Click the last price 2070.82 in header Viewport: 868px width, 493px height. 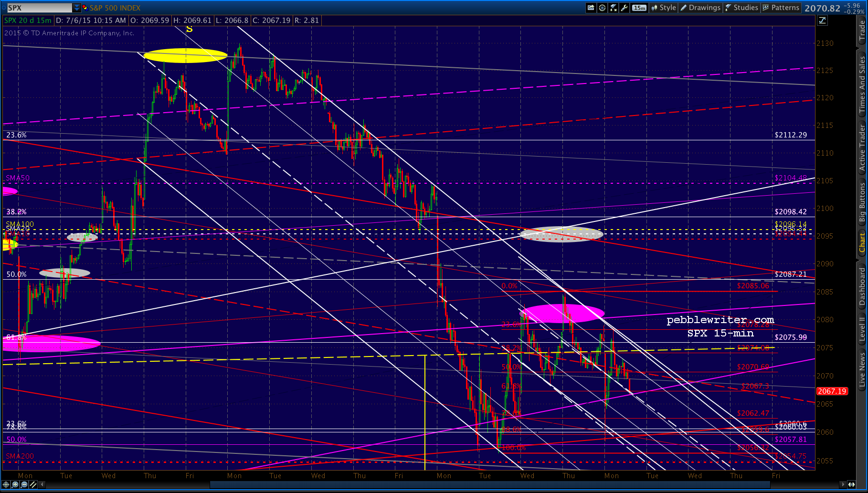coord(822,8)
